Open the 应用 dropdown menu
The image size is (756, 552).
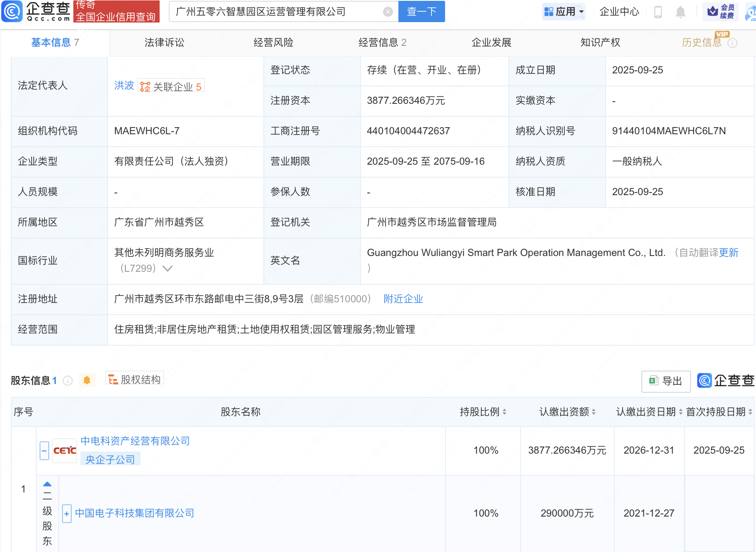point(564,12)
